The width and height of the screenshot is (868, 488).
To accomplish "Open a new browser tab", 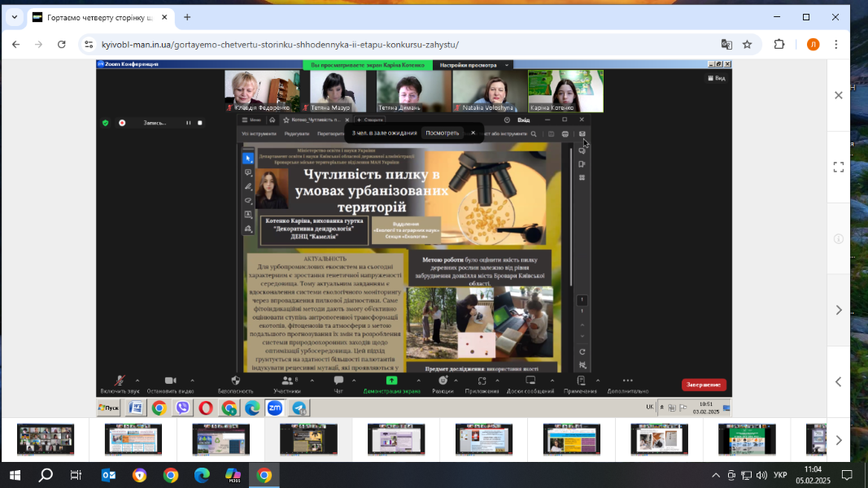I will tap(187, 17).
